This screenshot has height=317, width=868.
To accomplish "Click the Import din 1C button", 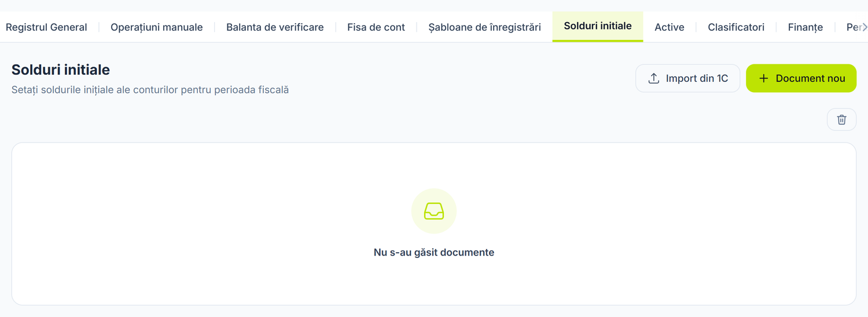I will pos(687,78).
